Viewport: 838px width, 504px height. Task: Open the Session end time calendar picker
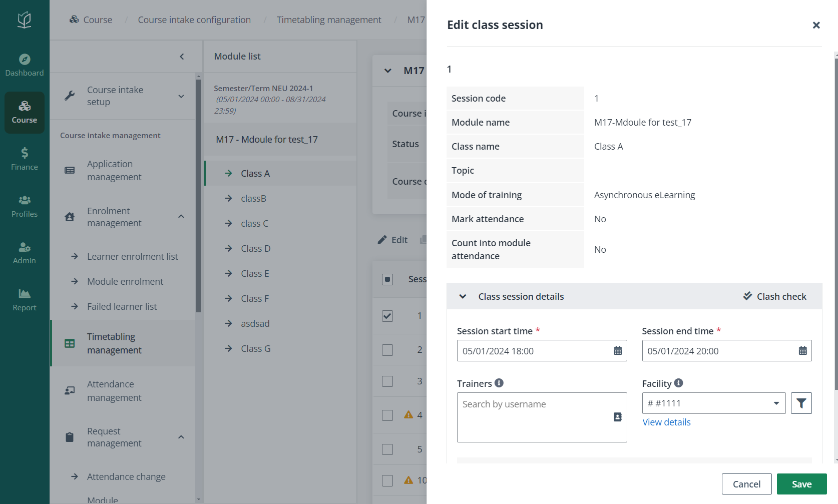coord(802,351)
